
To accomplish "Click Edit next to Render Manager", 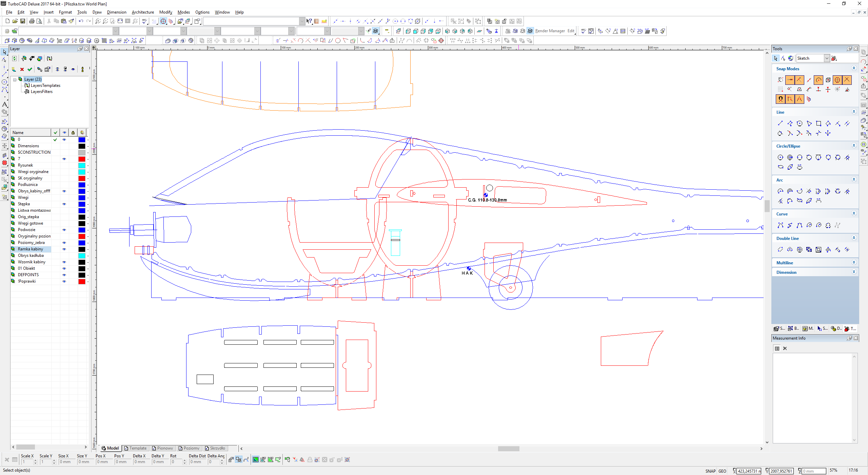I will 571,31.
